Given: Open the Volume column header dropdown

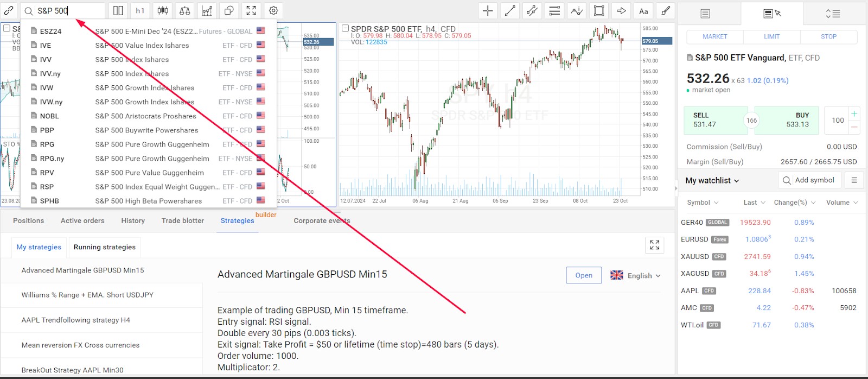Looking at the screenshot, I should pos(842,203).
